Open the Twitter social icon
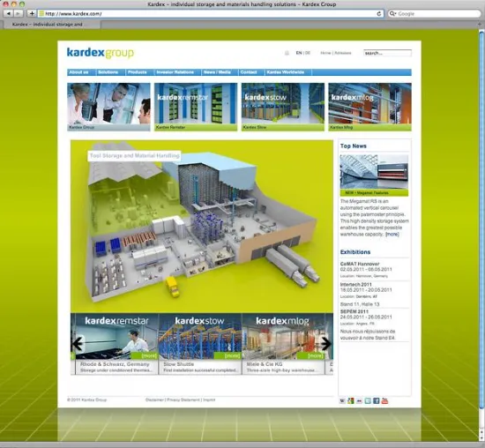The width and height of the screenshot is (485, 448). [368, 401]
